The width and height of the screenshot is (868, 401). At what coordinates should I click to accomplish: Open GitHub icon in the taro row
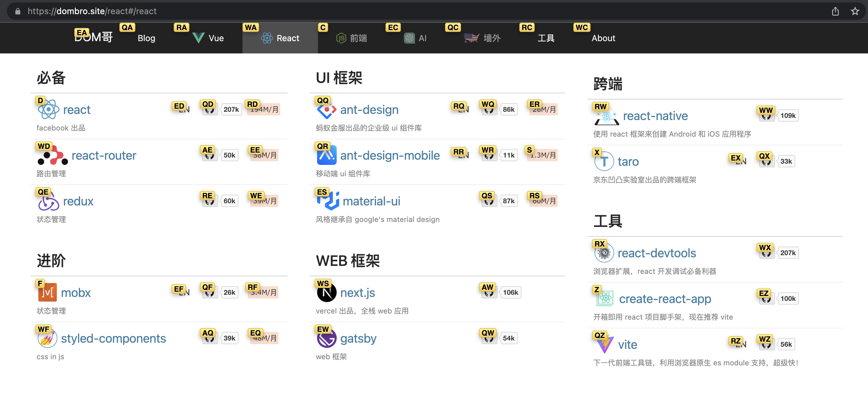766,162
